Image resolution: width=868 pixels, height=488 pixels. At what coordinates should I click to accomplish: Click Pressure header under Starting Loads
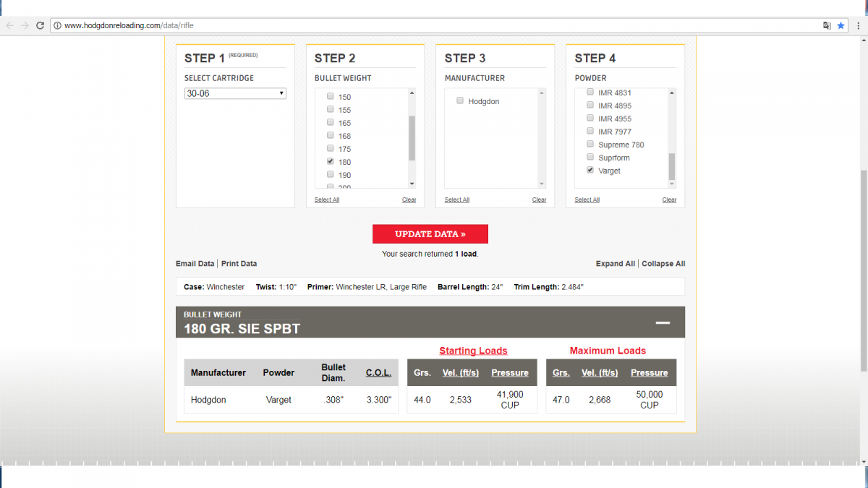[510, 373]
